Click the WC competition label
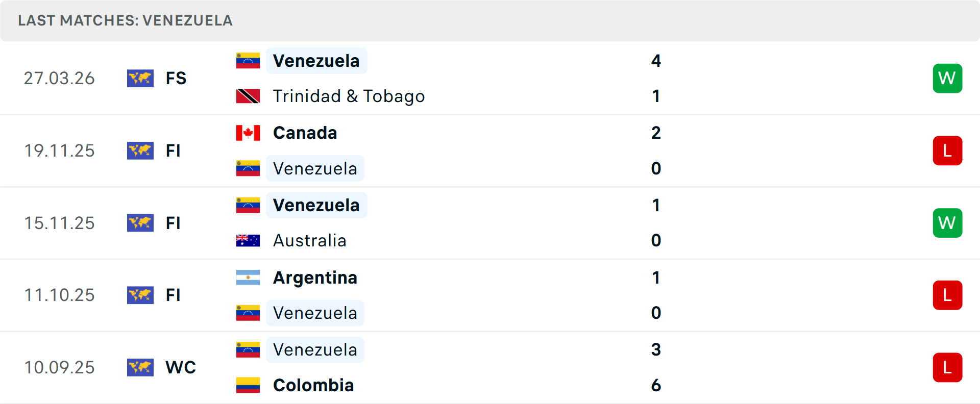The image size is (980, 404). coord(181,367)
